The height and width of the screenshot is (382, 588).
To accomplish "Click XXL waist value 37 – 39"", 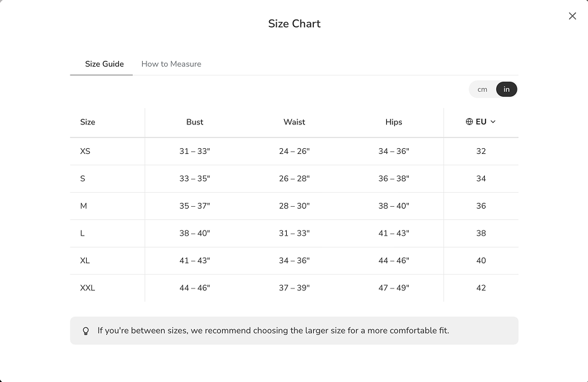I will (x=294, y=288).
